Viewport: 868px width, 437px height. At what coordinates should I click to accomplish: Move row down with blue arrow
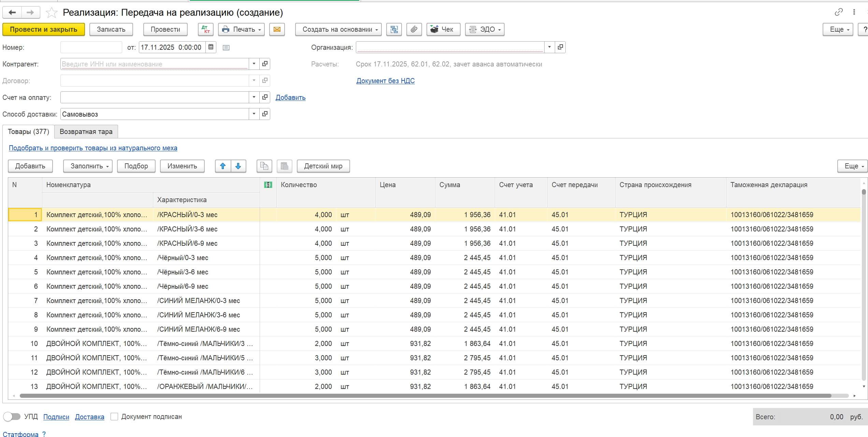tap(238, 166)
